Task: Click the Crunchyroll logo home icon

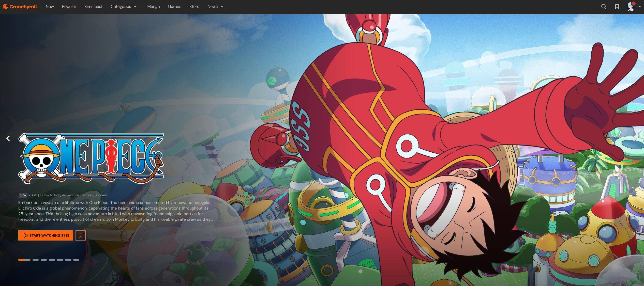Action: pyautogui.click(x=20, y=7)
